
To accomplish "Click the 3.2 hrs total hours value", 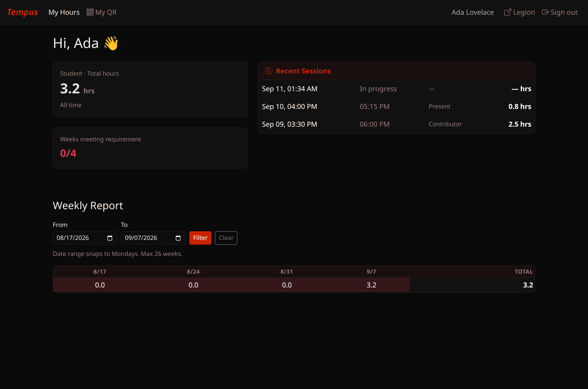I will [x=77, y=89].
